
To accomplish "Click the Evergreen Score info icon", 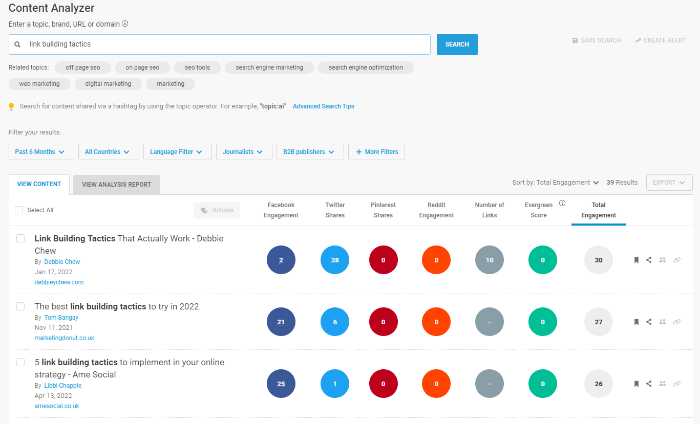I will (x=562, y=203).
